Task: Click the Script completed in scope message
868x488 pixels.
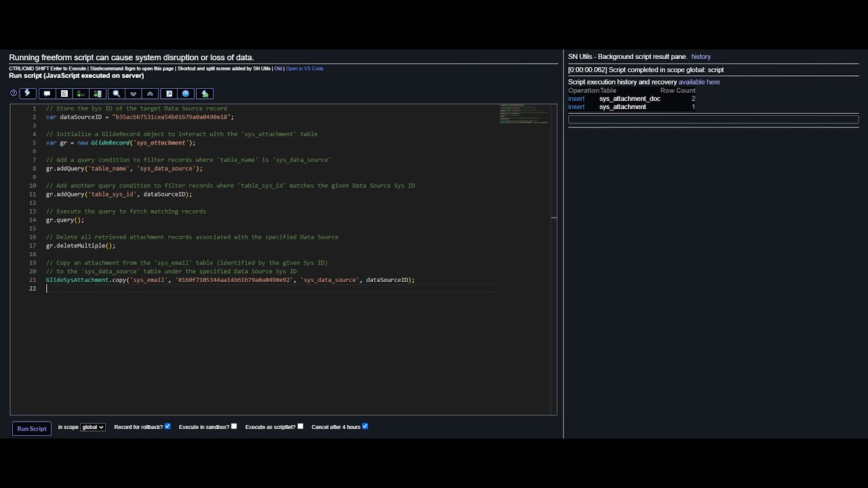Action: [646, 70]
